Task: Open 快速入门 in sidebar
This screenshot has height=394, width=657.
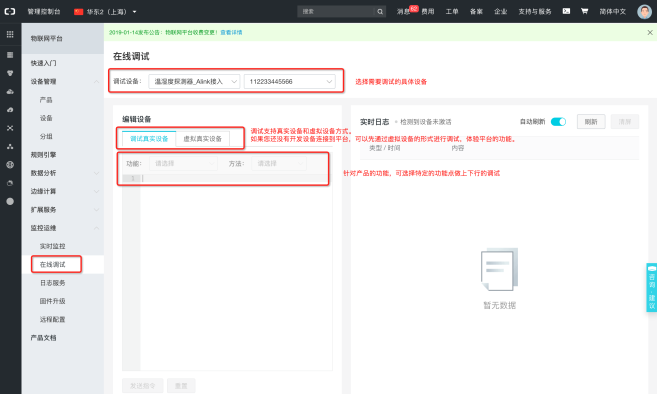Action: 43,63
